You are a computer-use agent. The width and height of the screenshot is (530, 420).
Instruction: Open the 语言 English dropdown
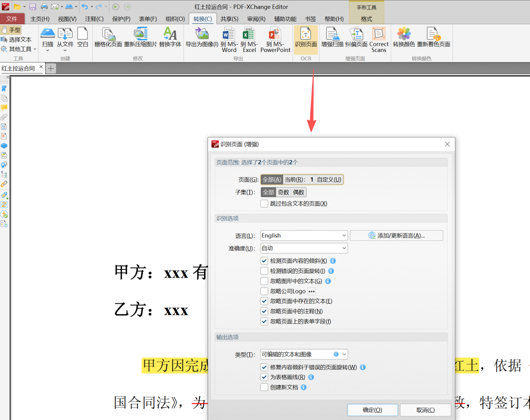tap(303, 236)
